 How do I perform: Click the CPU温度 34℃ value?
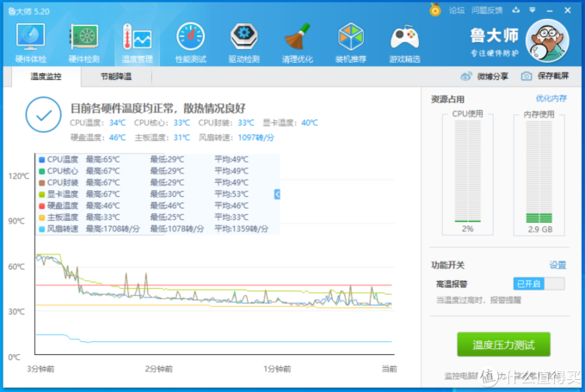[x=118, y=123]
